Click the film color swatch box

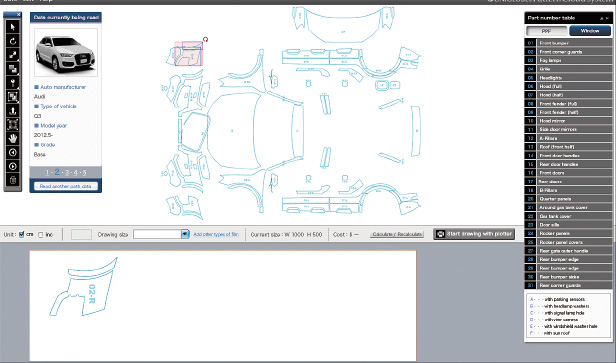[81, 235]
